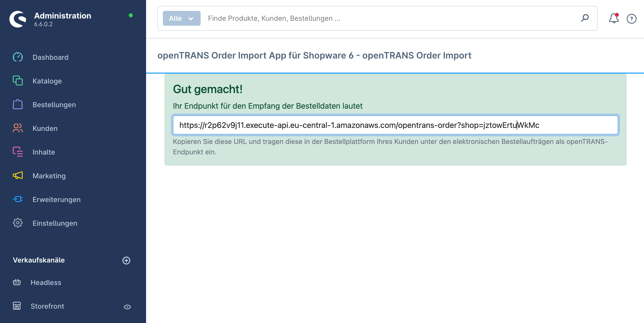Click the Storefront shop icon

pyautogui.click(x=17, y=306)
